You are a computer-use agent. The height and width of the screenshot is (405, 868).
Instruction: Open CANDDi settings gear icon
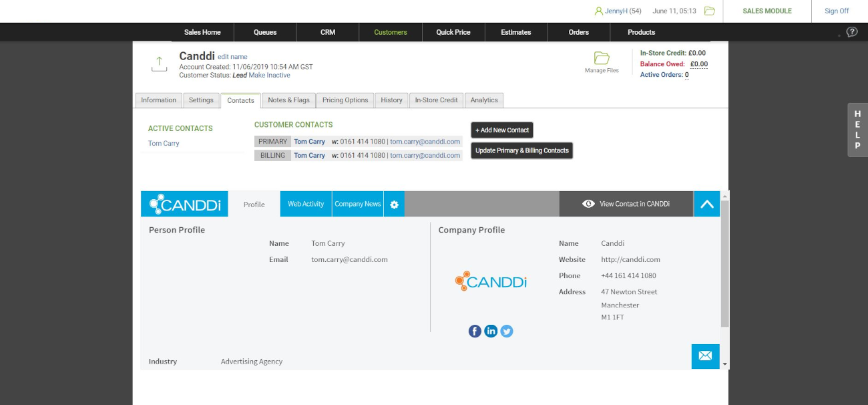click(394, 205)
